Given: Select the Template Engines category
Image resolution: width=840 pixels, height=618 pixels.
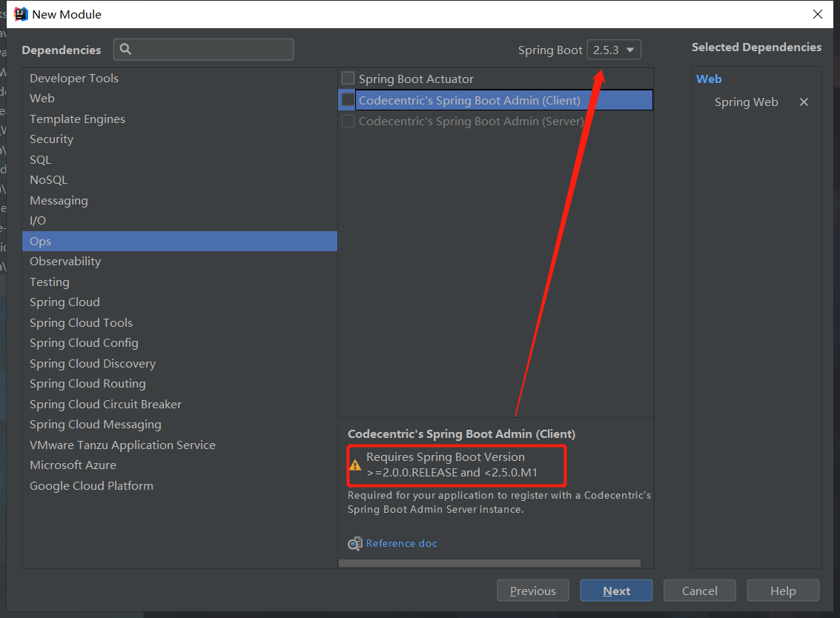Looking at the screenshot, I should pyautogui.click(x=179, y=119).
